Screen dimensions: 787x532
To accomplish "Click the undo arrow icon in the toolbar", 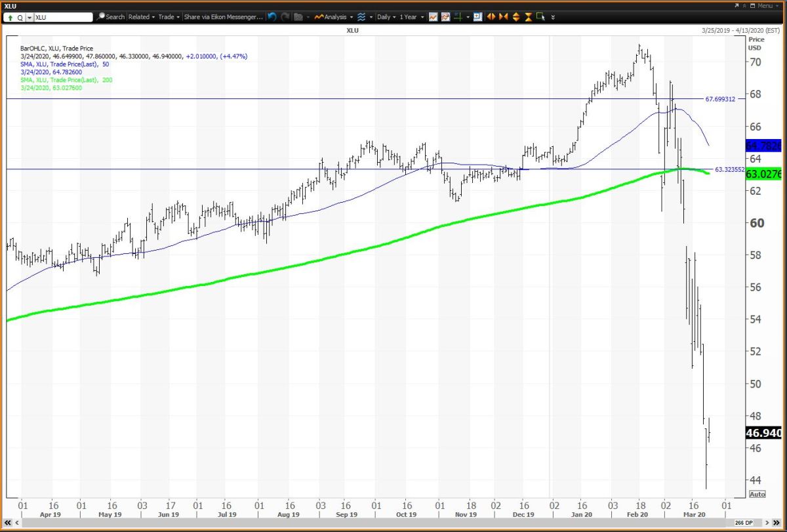I will pos(272,16).
